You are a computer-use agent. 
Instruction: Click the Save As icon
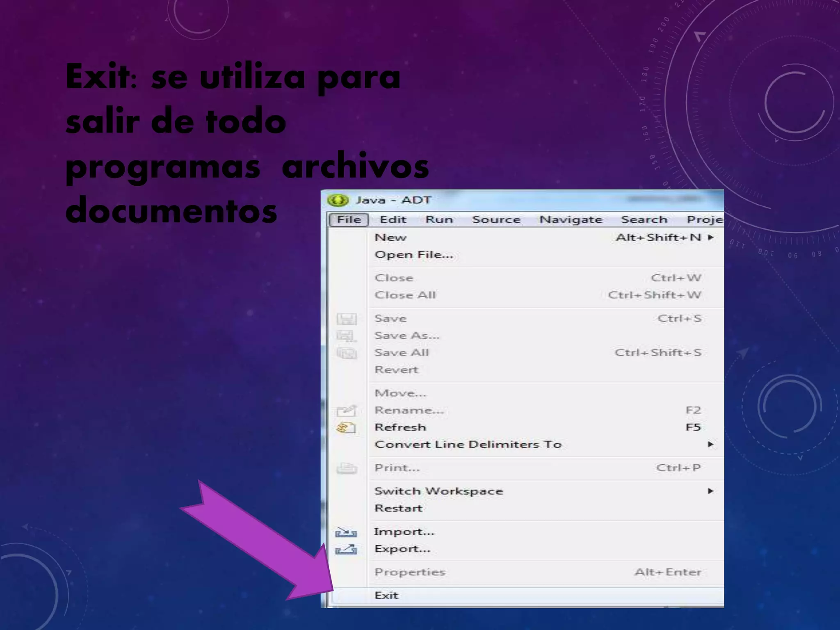pyautogui.click(x=347, y=336)
